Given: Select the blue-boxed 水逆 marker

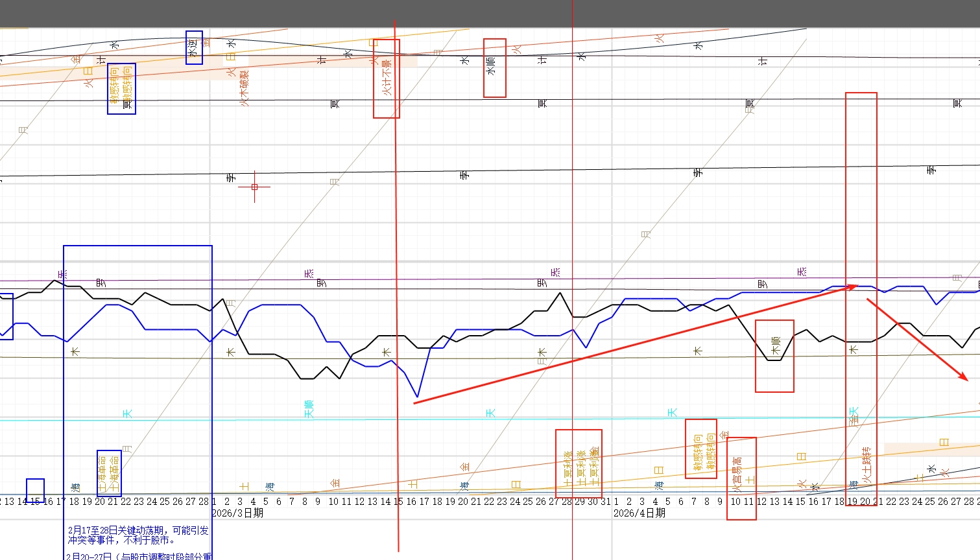Looking at the screenshot, I should click(194, 47).
